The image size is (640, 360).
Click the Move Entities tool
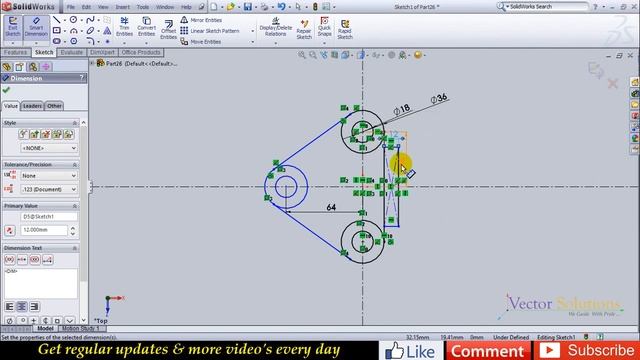coord(201,42)
